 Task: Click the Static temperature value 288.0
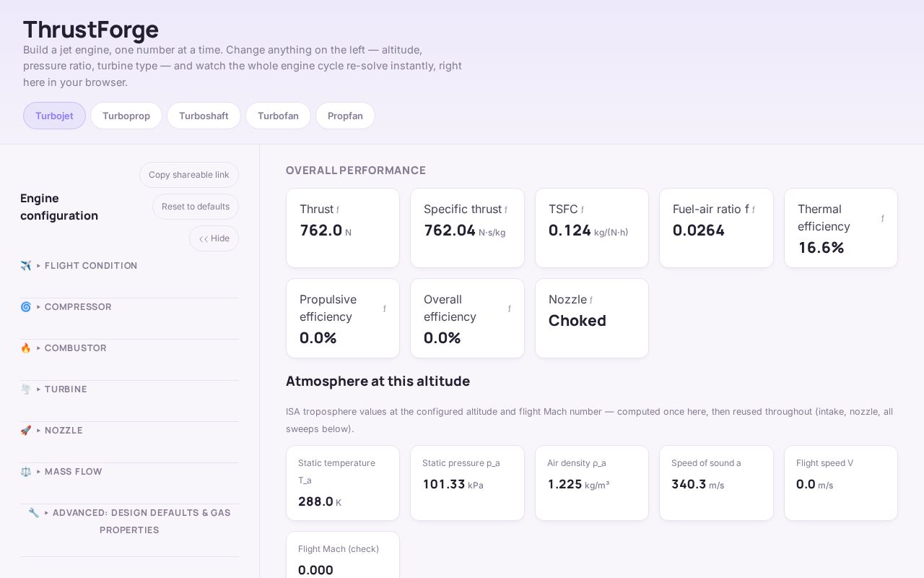pos(315,501)
